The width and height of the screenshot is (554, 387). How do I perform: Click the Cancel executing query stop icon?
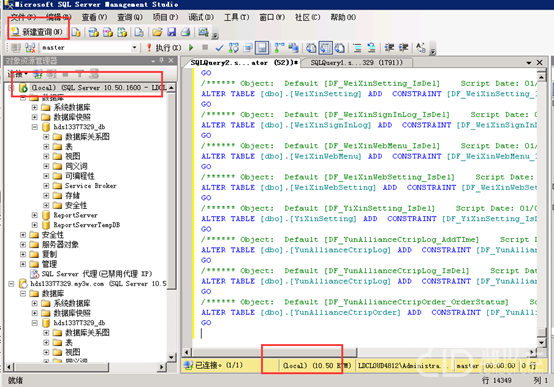(205, 47)
